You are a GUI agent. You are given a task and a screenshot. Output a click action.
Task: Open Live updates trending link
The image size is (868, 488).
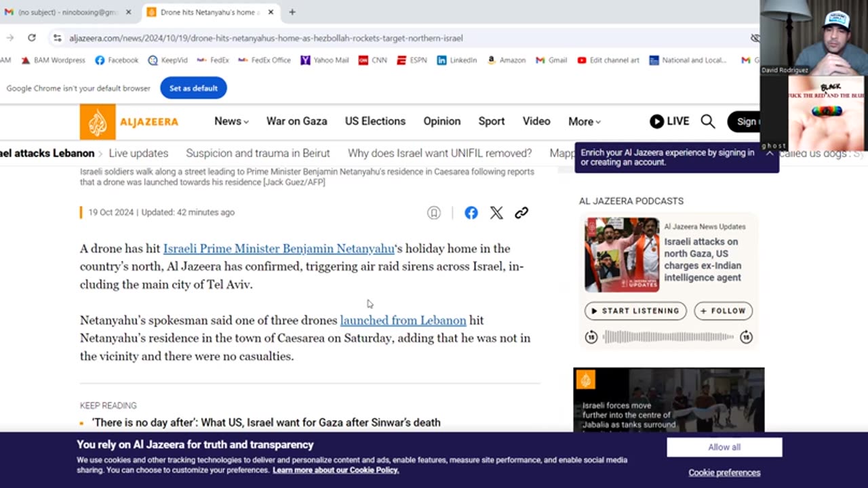(138, 153)
